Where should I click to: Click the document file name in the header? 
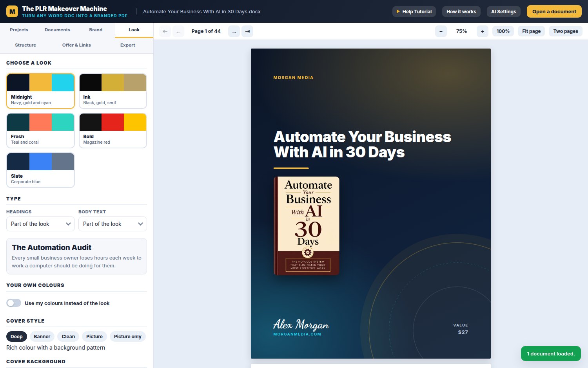coord(202,11)
